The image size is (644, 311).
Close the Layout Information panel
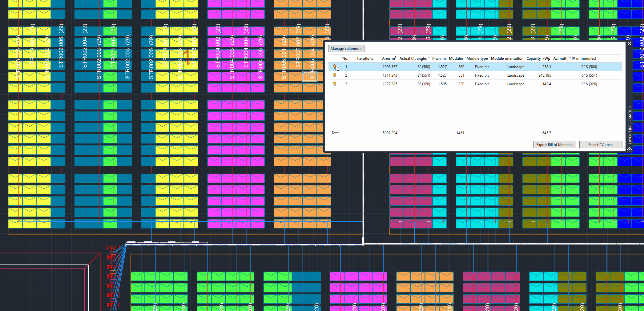click(629, 43)
